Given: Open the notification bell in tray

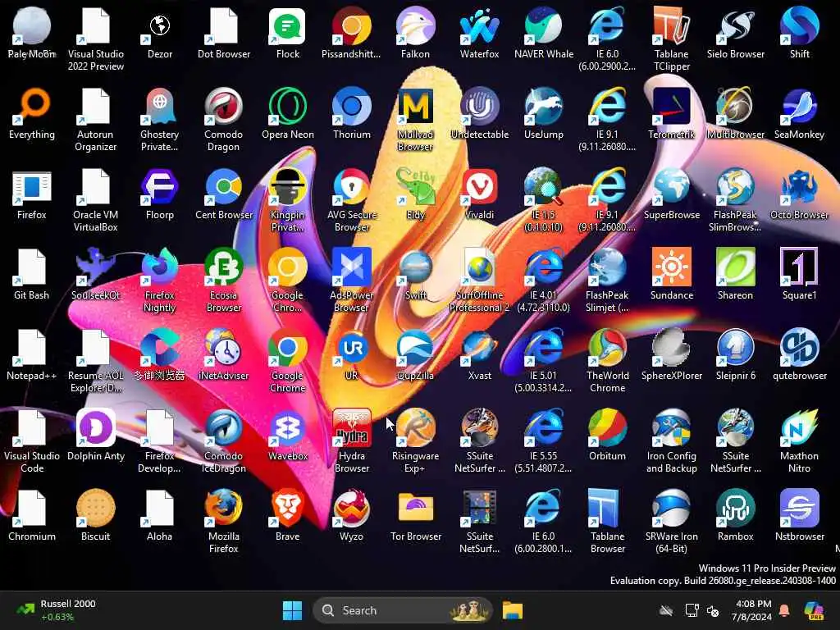Looking at the screenshot, I should click(x=784, y=610).
